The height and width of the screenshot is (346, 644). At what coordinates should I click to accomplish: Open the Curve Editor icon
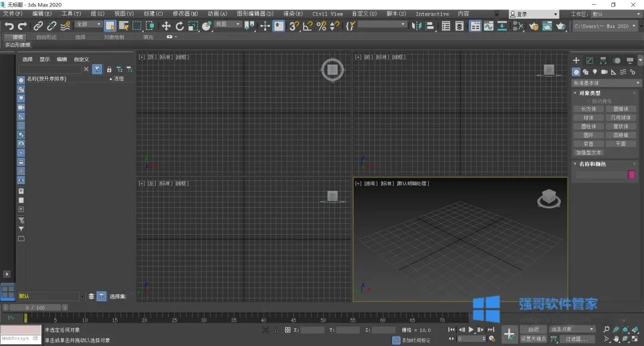[x=489, y=26]
